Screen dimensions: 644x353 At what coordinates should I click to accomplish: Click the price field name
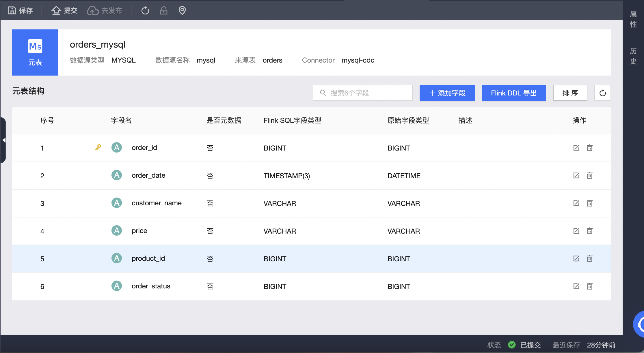[x=139, y=231]
